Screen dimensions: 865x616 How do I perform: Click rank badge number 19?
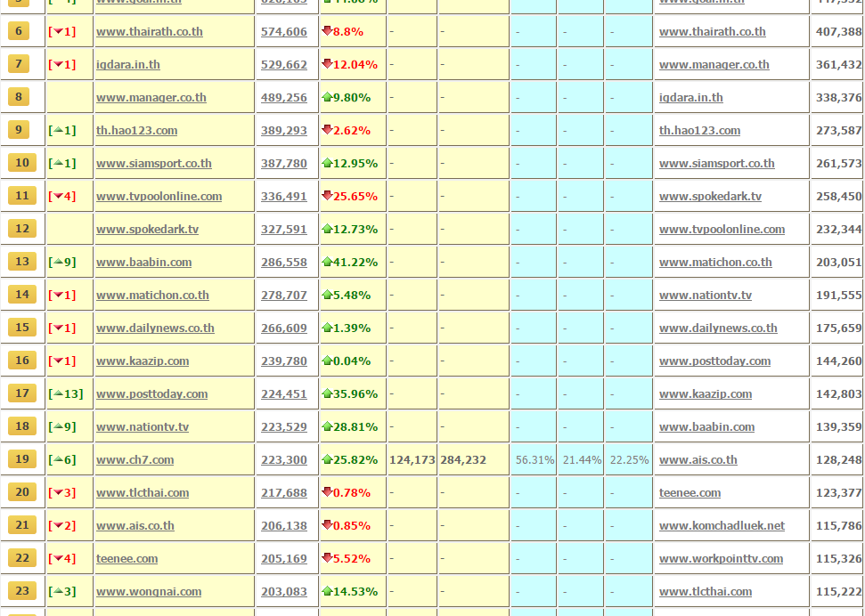pos(22,459)
